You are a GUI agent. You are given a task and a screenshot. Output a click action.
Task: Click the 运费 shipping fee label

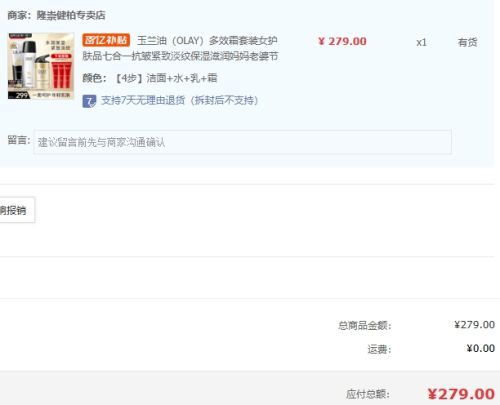[379, 349]
